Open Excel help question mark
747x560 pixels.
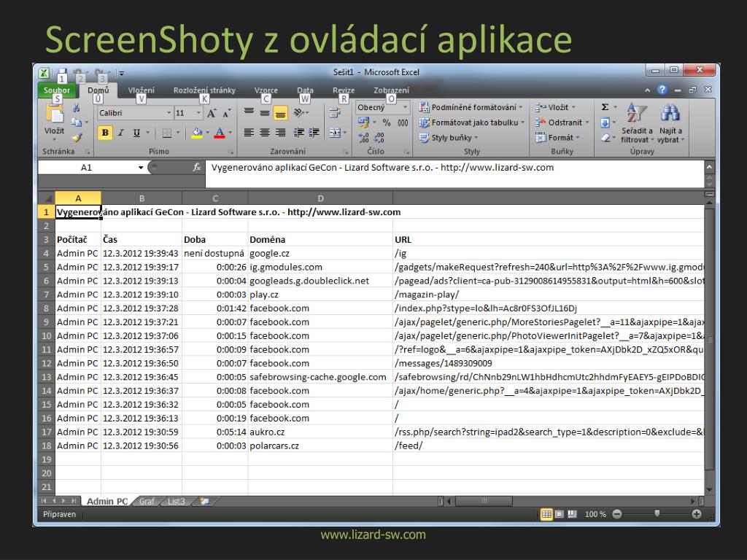[x=662, y=90]
